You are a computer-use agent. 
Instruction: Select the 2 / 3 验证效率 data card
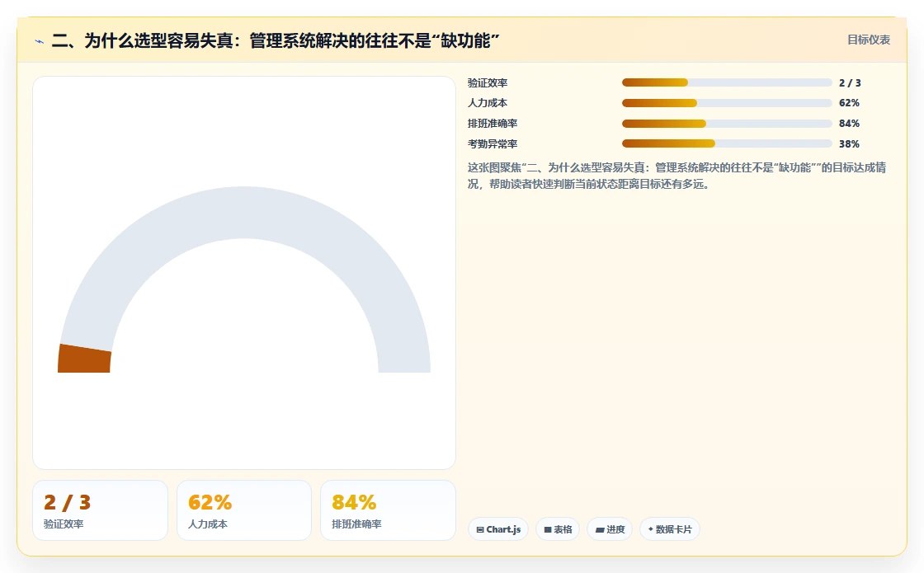click(100, 510)
